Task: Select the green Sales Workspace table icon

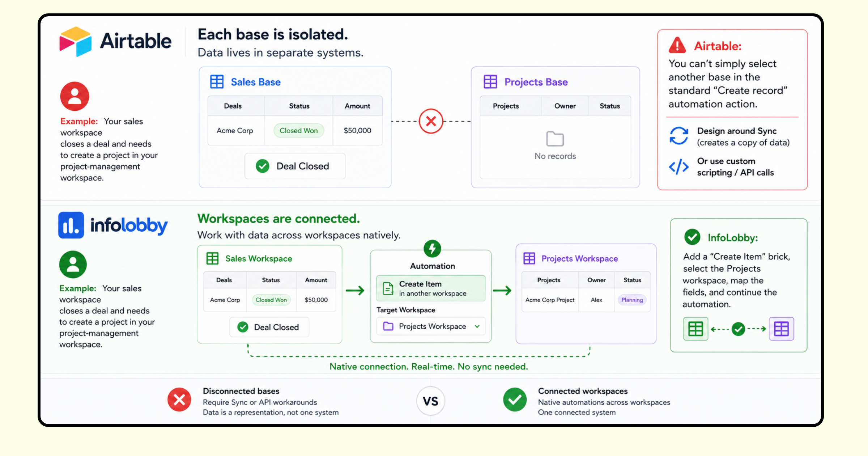Action: click(212, 258)
